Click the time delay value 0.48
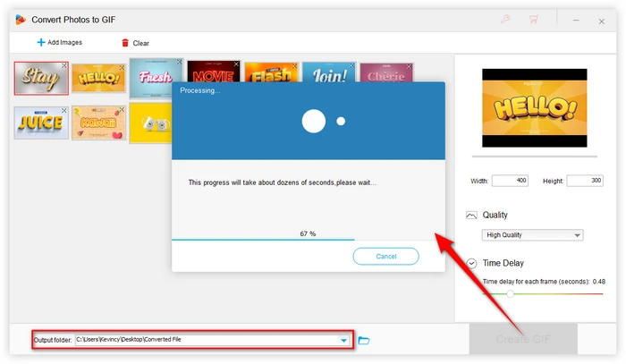Screen dimensions: 626x364 599,282
